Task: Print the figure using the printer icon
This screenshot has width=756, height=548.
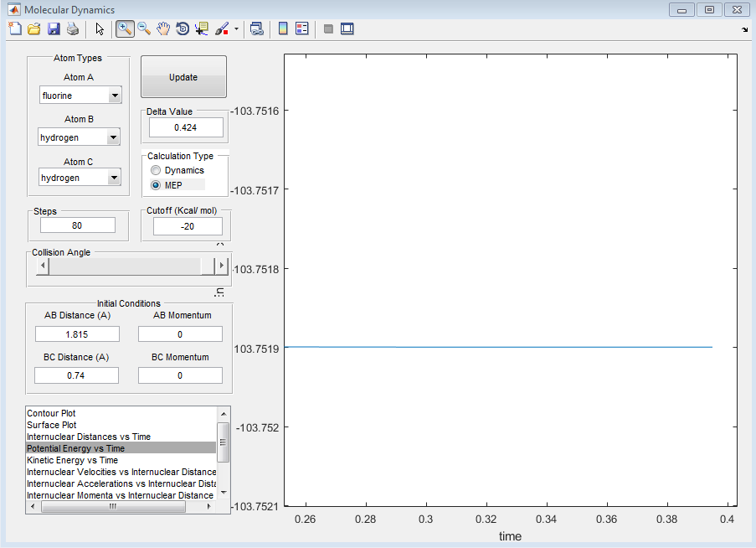Action: (73, 28)
